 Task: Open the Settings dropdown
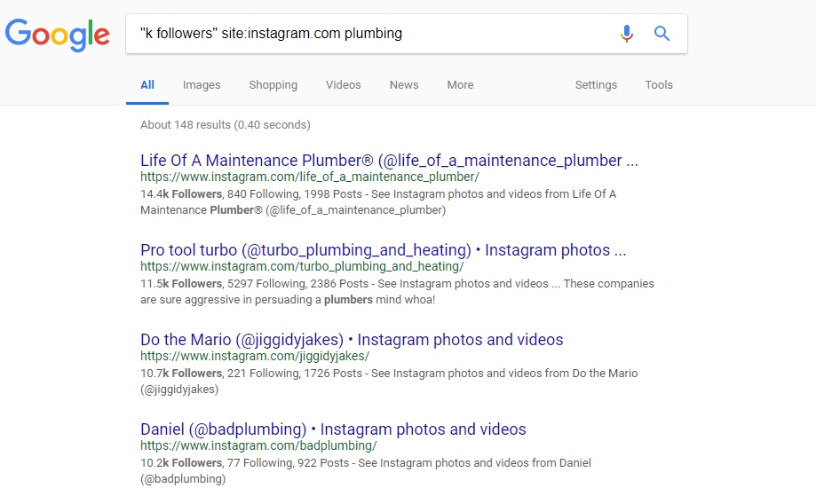[x=596, y=85]
